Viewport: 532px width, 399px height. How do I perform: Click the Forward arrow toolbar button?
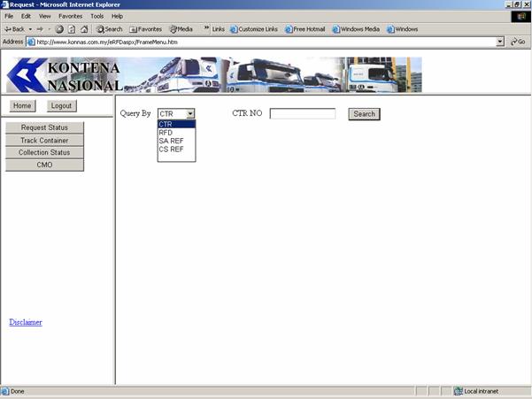[x=40, y=29]
